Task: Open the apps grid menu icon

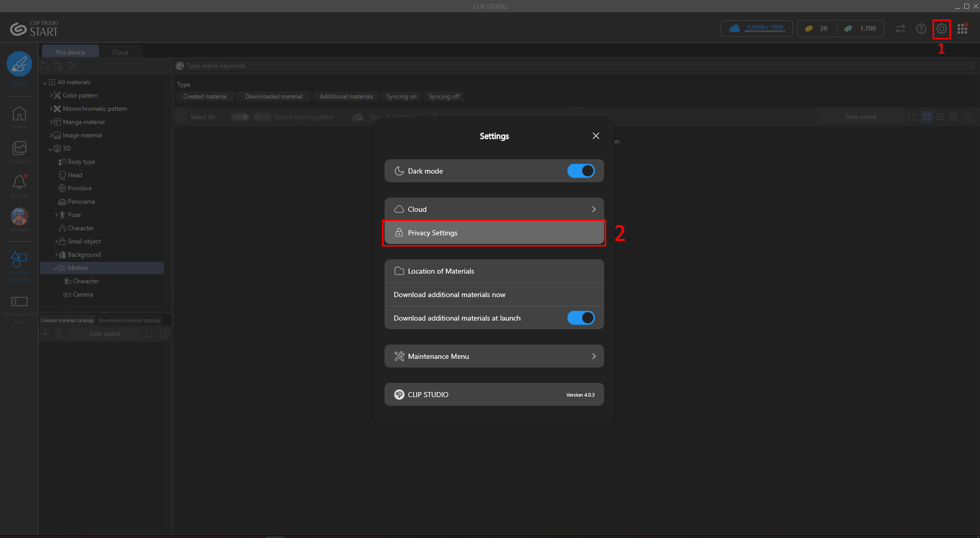Action: [962, 29]
